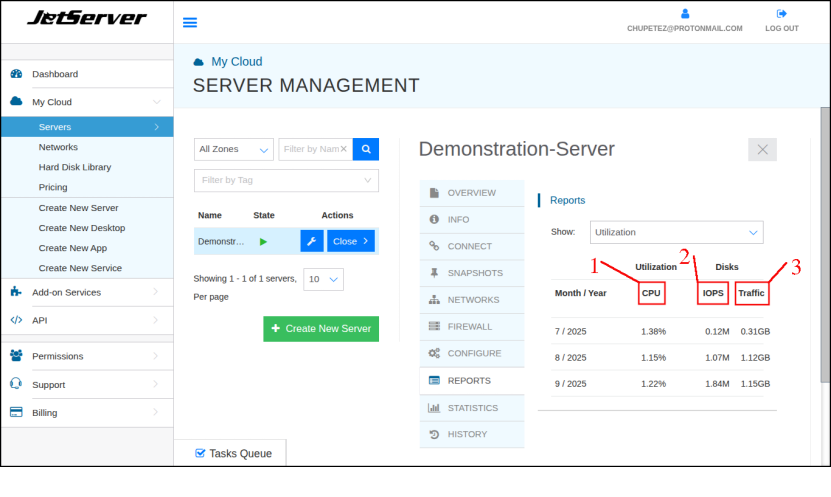Switch to the Statistics tab
831x497 pixels.
[x=472, y=408]
